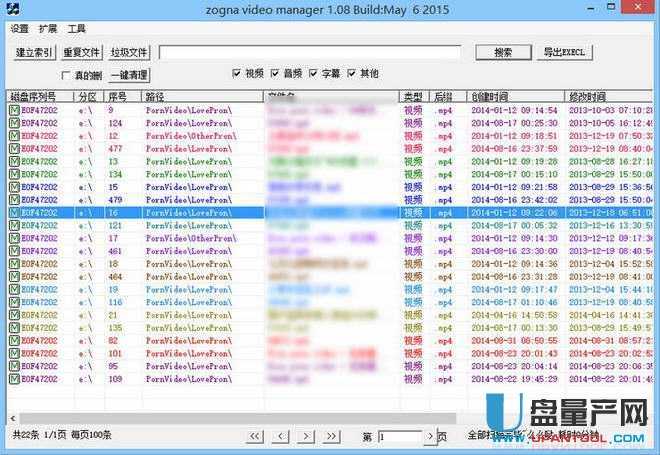This screenshot has width=660, height=455.
Task: Go to last page with >> button
Action: [332, 436]
